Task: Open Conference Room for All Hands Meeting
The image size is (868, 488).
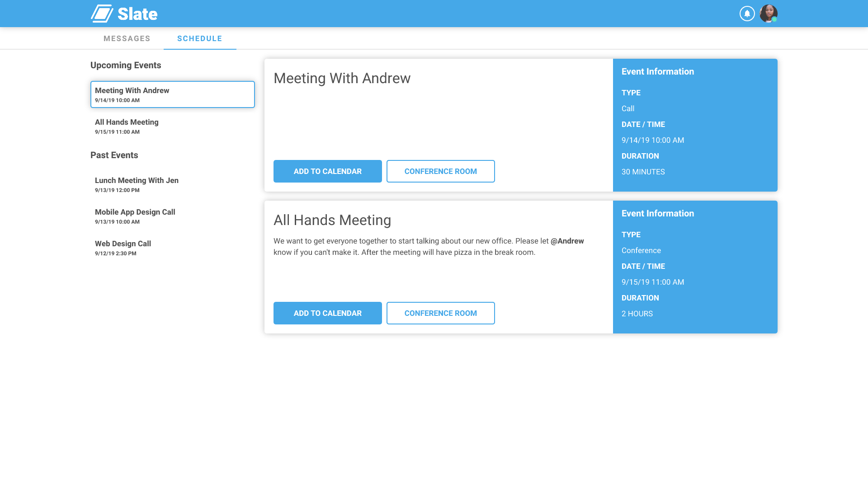Action: point(440,313)
